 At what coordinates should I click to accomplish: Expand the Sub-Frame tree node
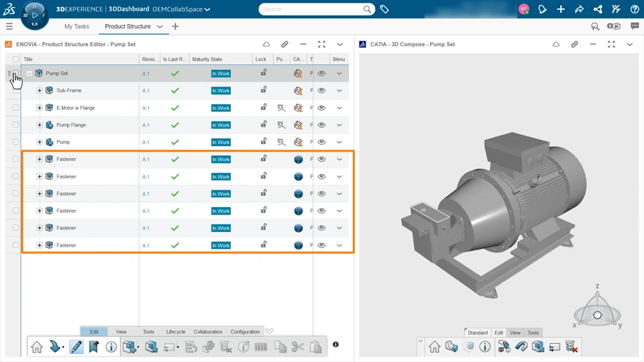point(40,90)
